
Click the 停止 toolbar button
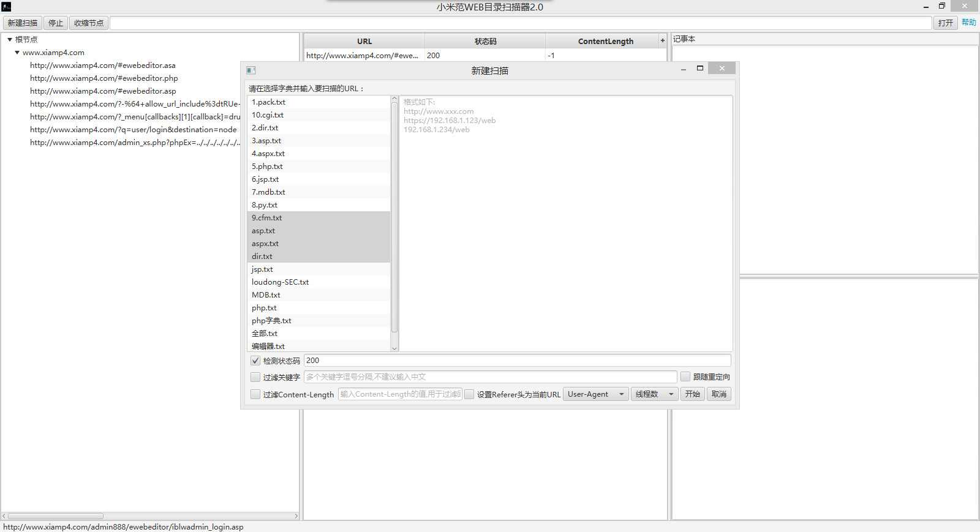click(56, 23)
